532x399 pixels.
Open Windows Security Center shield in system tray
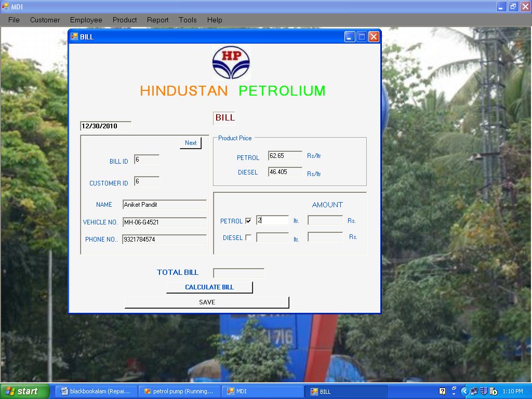coord(483,391)
